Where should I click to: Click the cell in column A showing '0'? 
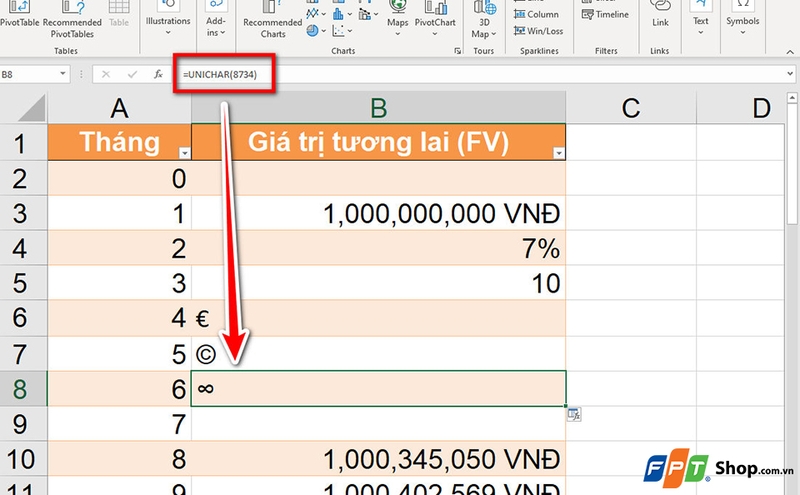click(119, 178)
